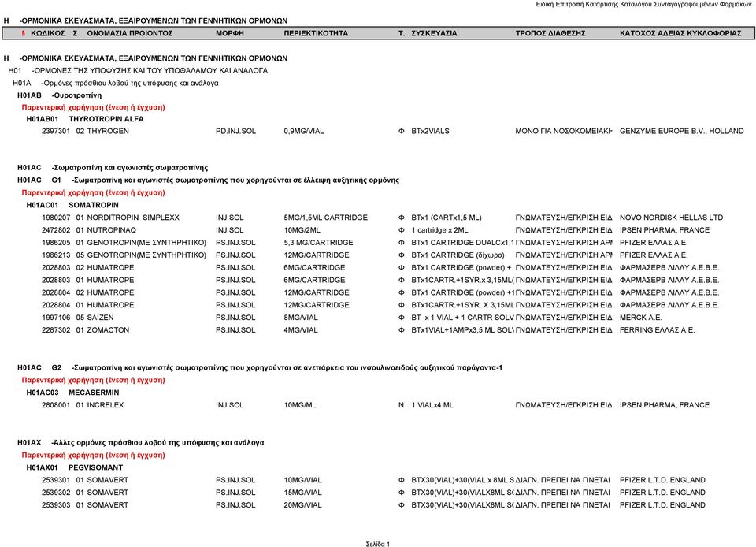The image size is (756, 547).
Task: Click 5,3 MG/CARTRIDGE content value
Action: [x=318, y=243]
